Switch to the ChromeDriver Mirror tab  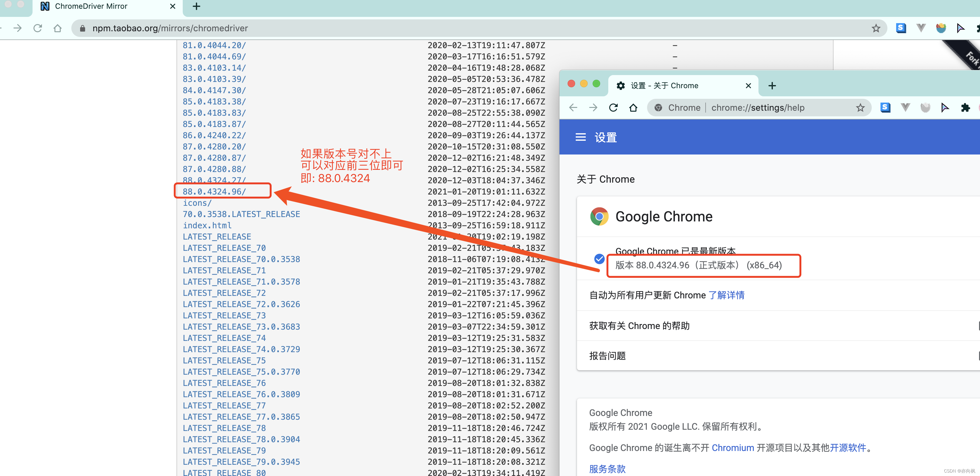[91, 6]
